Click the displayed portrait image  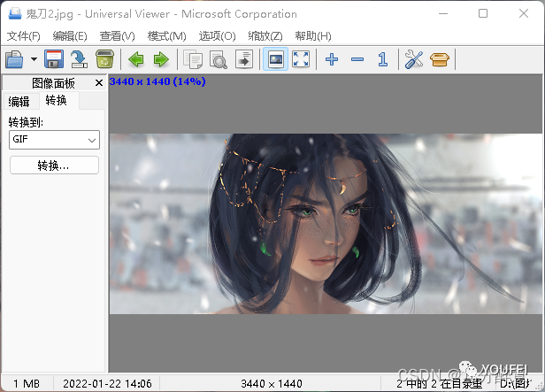pos(326,224)
